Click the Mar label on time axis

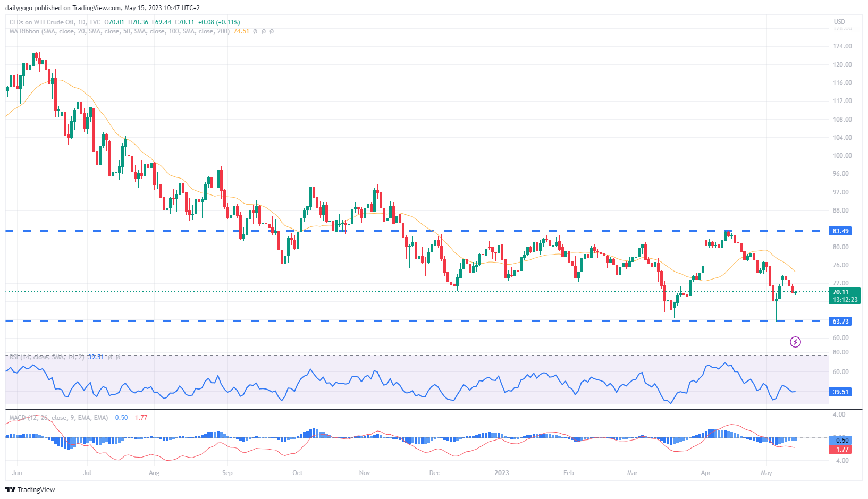pyautogui.click(x=633, y=473)
